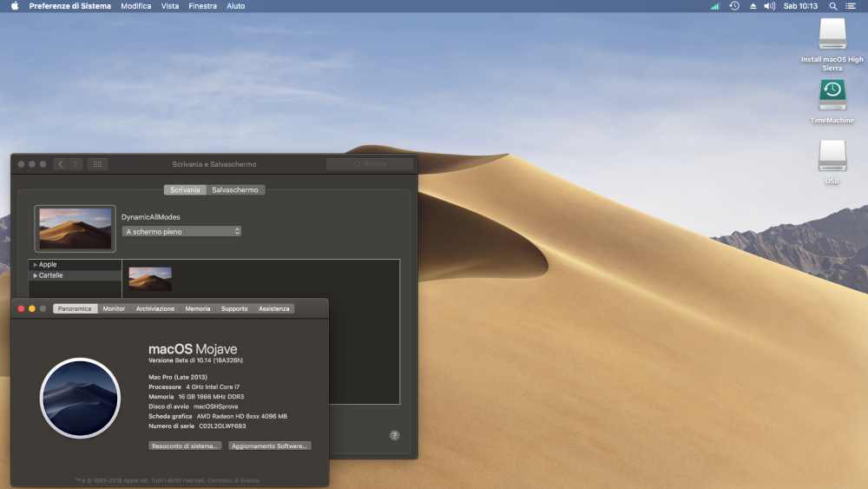
Task: Click the Mac Pro (Late 2013) text
Action: click(x=178, y=377)
